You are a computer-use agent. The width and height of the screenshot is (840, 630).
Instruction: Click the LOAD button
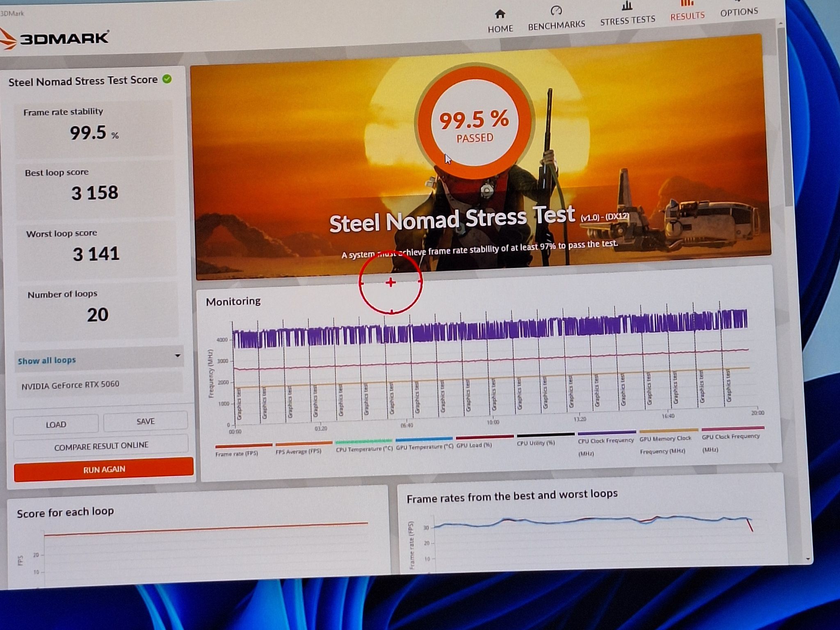[x=56, y=424]
